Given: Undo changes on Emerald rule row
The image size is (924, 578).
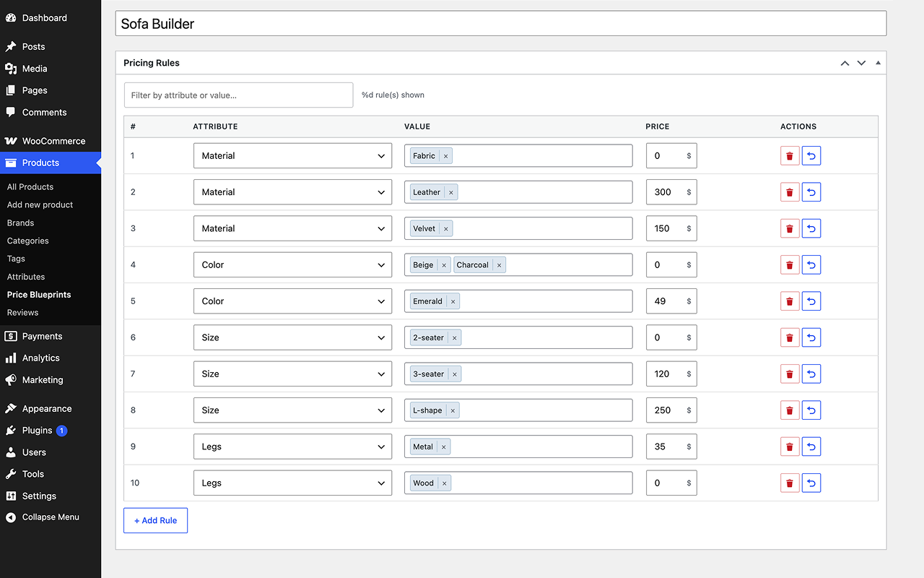Looking at the screenshot, I should tap(811, 301).
